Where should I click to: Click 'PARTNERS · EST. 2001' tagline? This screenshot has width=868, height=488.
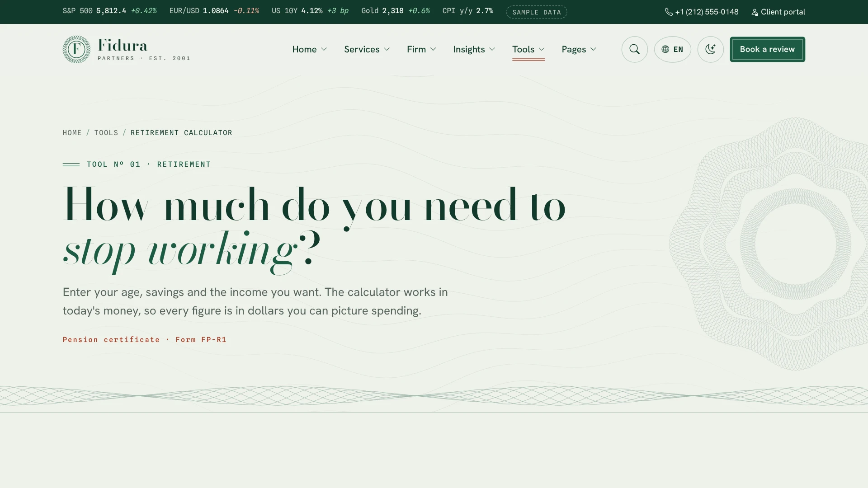pos(144,58)
